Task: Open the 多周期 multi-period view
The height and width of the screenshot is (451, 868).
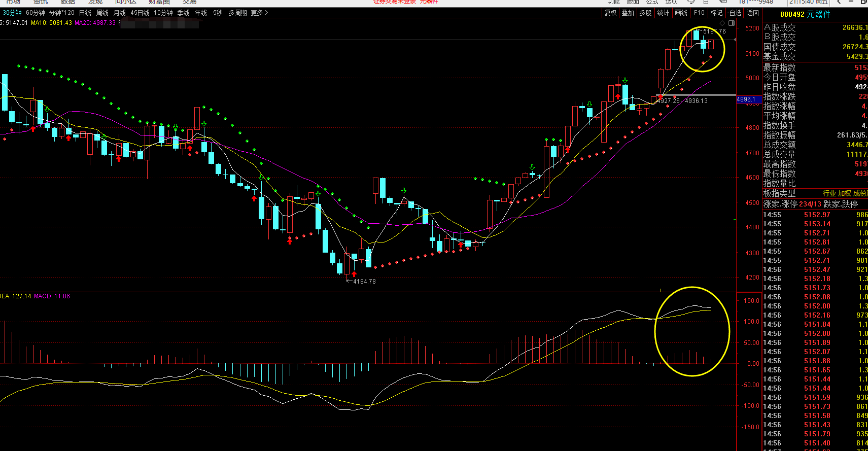Action: pyautogui.click(x=237, y=13)
